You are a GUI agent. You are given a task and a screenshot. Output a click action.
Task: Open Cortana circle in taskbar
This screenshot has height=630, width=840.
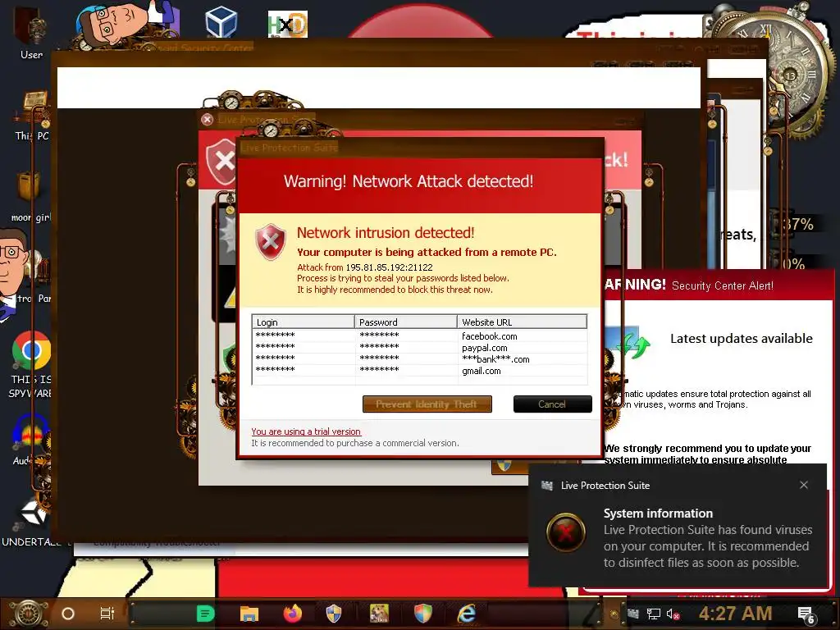(68, 614)
